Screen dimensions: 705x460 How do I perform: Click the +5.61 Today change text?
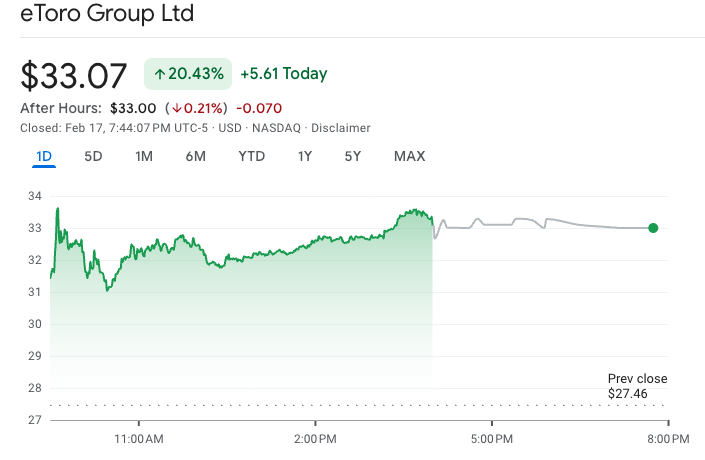284,74
